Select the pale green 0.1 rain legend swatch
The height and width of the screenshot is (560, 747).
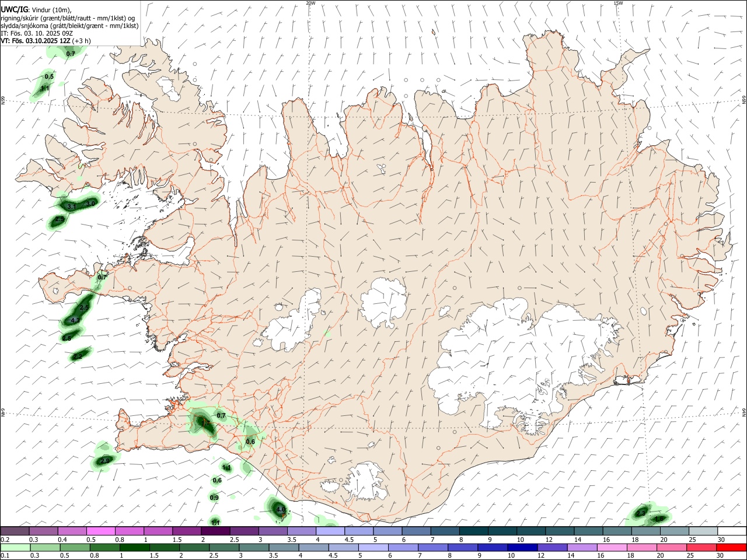(x=15, y=547)
